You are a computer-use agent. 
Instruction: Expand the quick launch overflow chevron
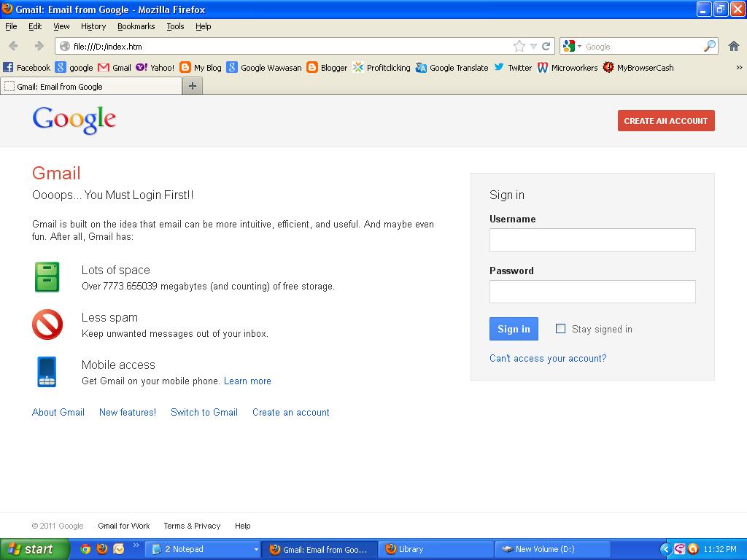tap(136, 545)
